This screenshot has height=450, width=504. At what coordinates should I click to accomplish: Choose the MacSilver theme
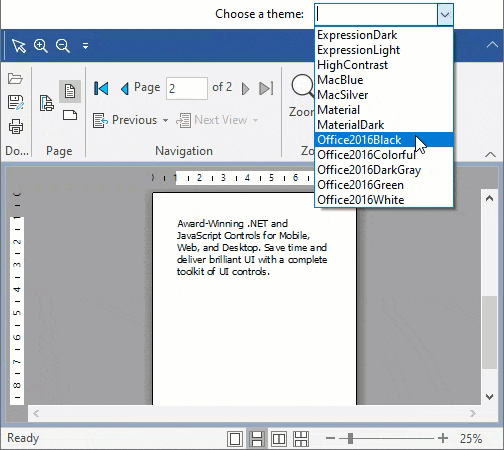[384, 95]
